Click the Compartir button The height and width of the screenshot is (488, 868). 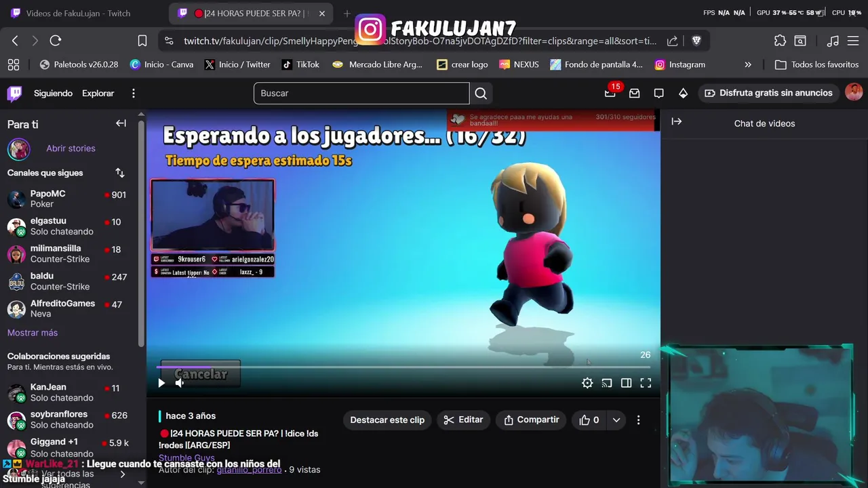[x=532, y=420]
